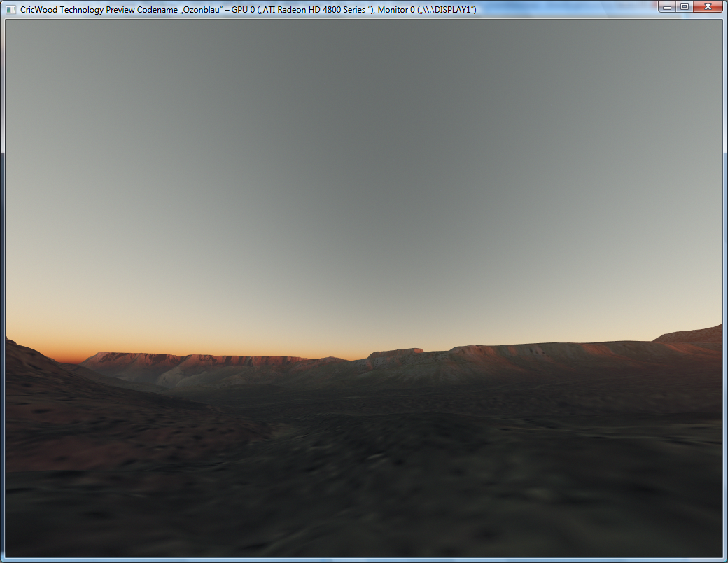The image size is (728, 563).
Task: Close the Ozonblau technology preview
Action: pos(707,7)
